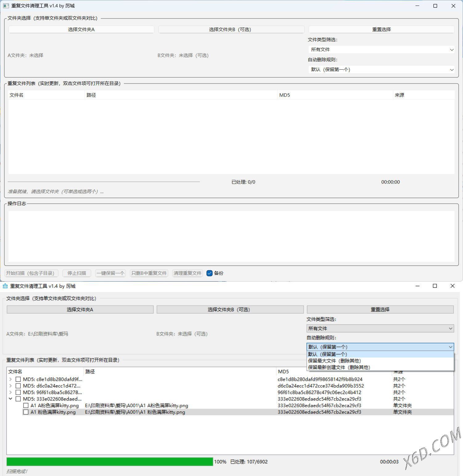Viewport: 463px width, 476px height.
Task: Click inside the empty 操作日志 log area
Action: [x=231, y=236]
